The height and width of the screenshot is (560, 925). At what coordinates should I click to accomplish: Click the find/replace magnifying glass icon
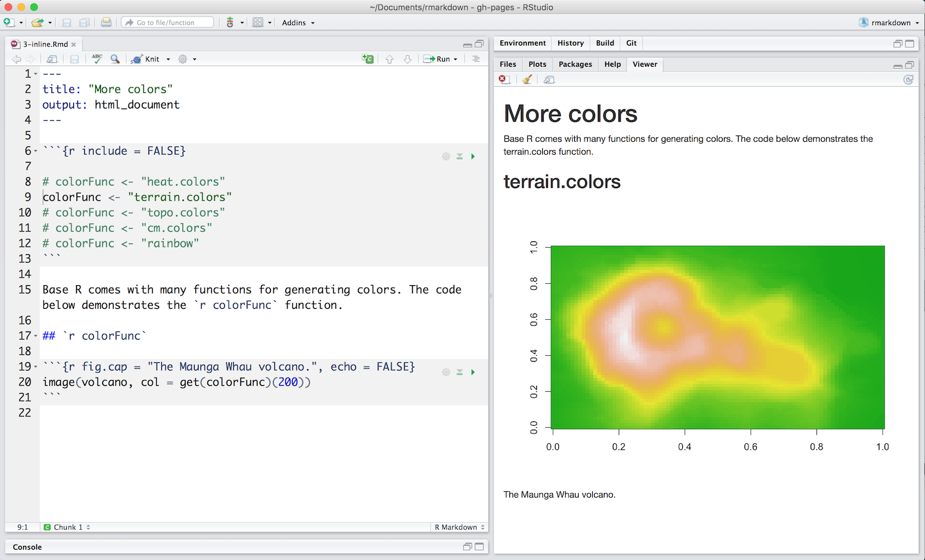coord(115,58)
